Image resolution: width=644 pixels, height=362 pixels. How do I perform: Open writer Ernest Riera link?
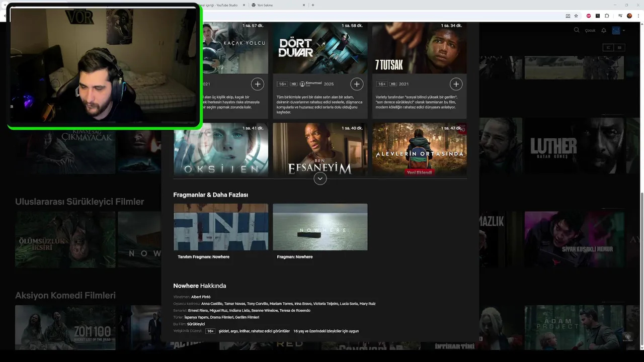(198, 311)
